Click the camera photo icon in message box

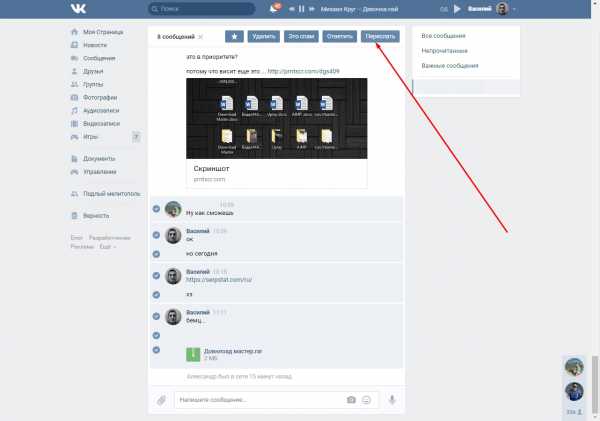tap(351, 400)
